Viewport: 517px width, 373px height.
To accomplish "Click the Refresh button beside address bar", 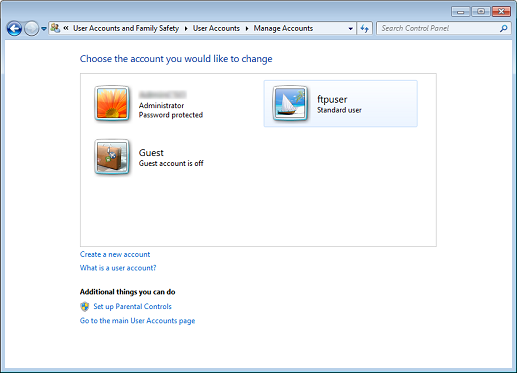I will (x=365, y=29).
